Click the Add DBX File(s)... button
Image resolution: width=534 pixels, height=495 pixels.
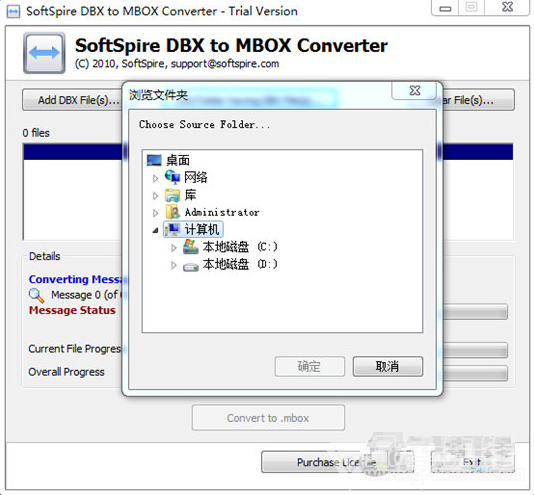(x=73, y=100)
